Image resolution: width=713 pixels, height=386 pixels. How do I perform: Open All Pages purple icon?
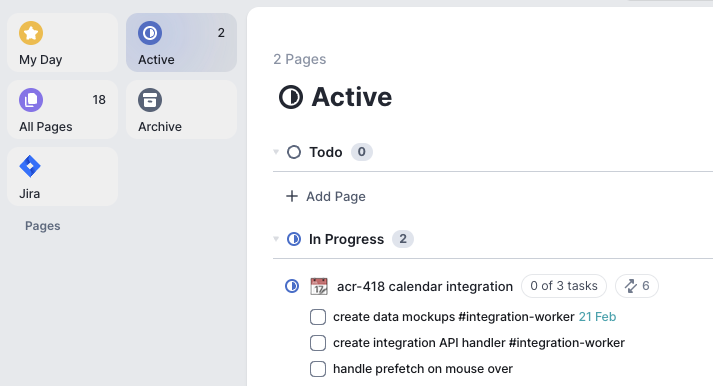[31, 100]
